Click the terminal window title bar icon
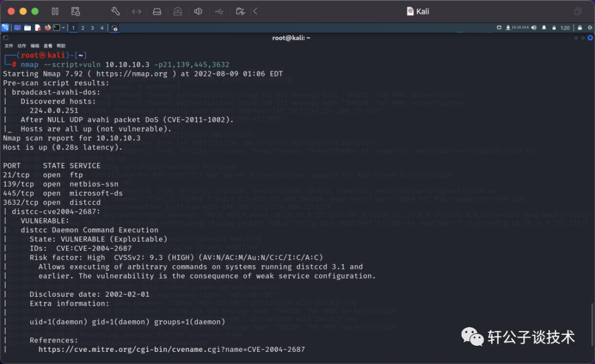 (x=6, y=37)
